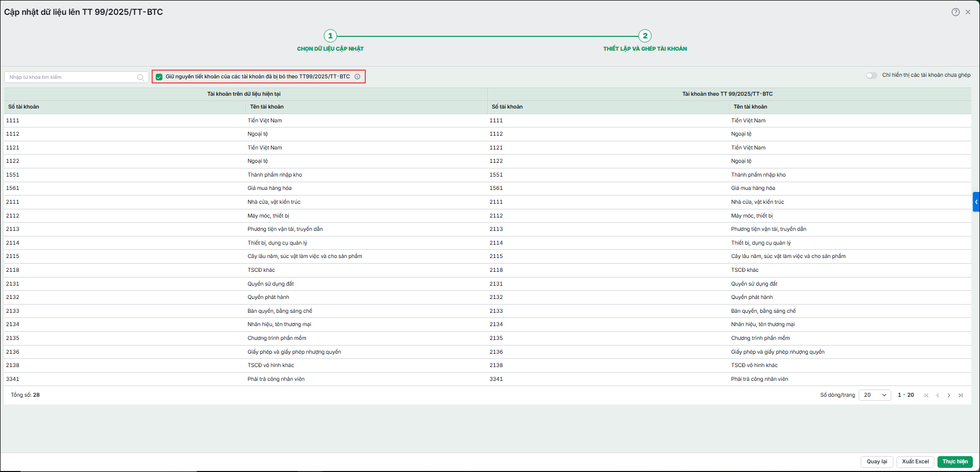Image resolution: width=980 pixels, height=472 pixels.
Task: Click right 'Thiết bị, dụng cụ quản lý' cell
Action: (761, 243)
